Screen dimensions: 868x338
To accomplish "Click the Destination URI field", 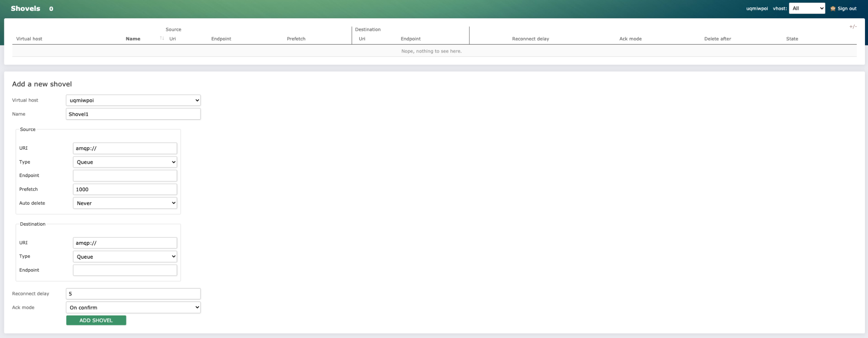I will tap(125, 243).
